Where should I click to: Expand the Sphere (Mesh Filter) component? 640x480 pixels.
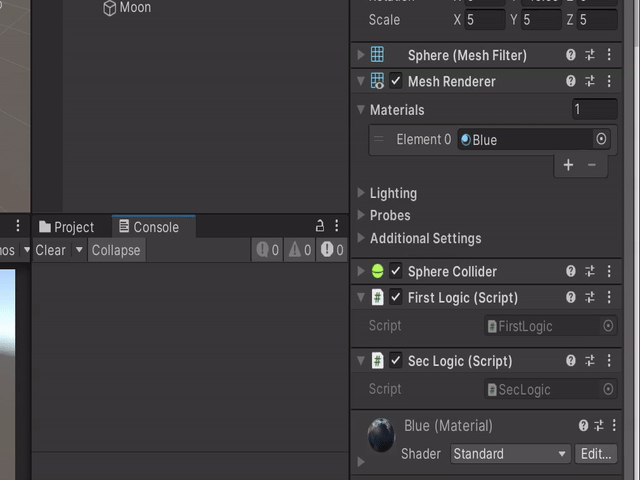point(360,55)
